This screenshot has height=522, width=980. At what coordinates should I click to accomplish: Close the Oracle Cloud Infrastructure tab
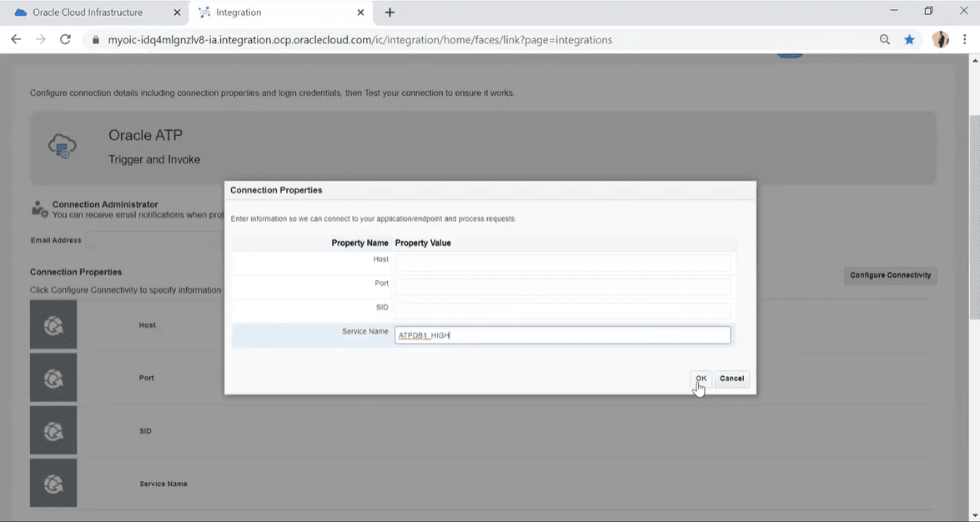click(x=177, y=13)
